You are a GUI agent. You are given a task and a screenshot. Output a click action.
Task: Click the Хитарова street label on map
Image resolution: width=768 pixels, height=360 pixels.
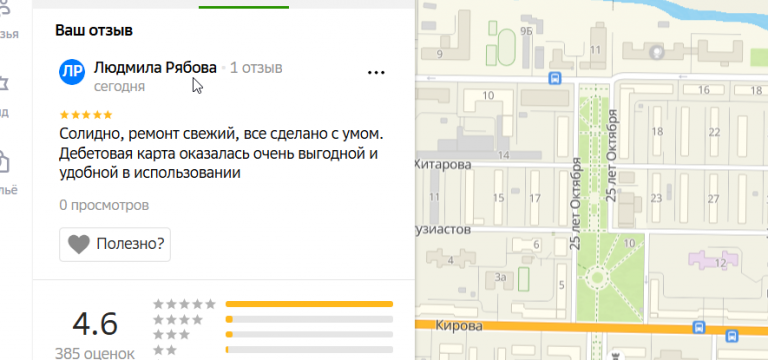point(443,164)
